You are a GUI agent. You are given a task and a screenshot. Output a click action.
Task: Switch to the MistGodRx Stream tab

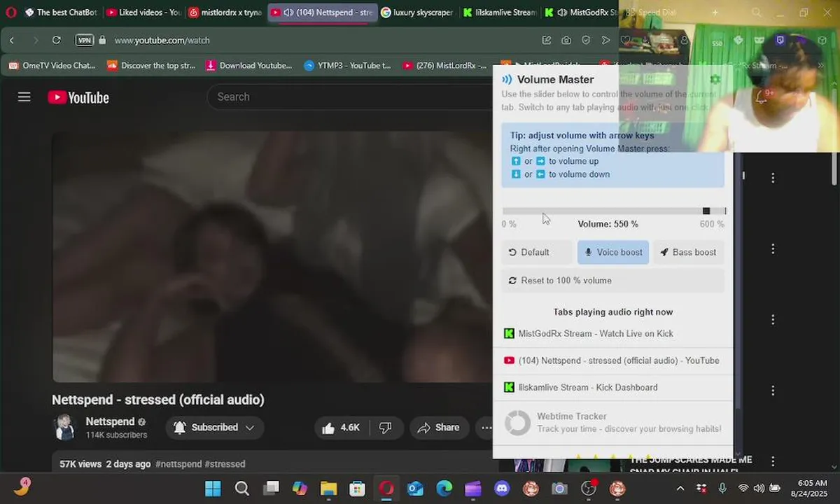point(580,13)
